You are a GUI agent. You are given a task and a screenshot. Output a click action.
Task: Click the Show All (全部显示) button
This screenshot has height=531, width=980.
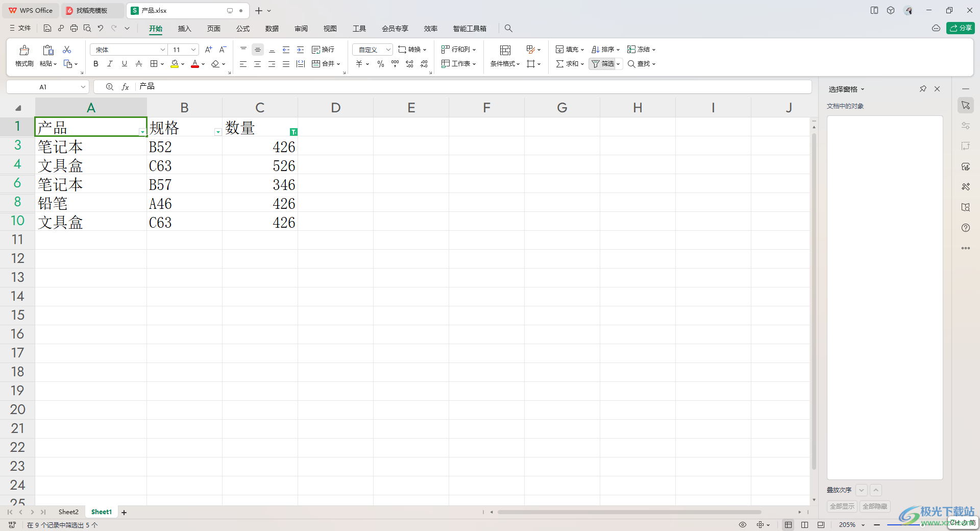pyautogui.click(x=842, y=506)
